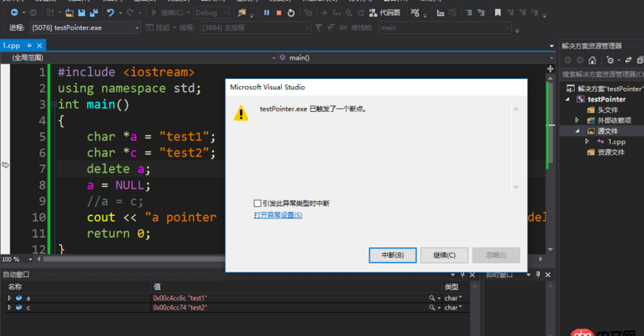This screenshot has width=644, height=336.
Task: Pin the 即时窗口 panel
Action: click(538, 274)
